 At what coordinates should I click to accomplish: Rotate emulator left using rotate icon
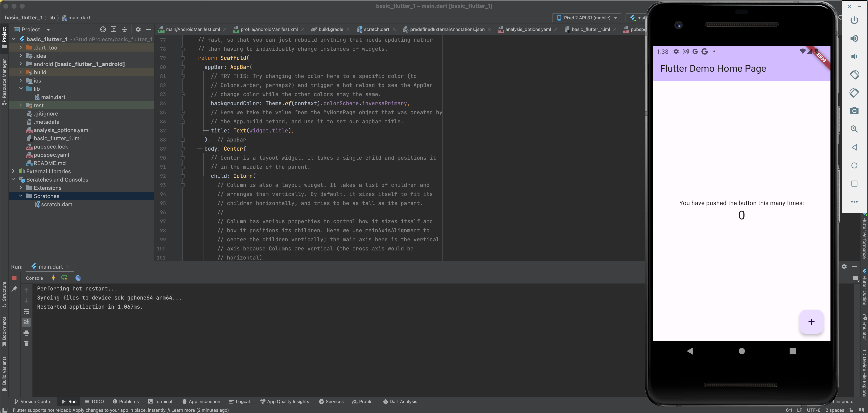[x=854, y=74]
